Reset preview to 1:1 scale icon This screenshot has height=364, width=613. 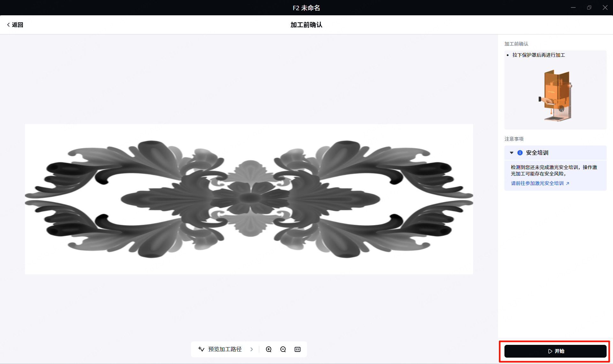(298, 349)
